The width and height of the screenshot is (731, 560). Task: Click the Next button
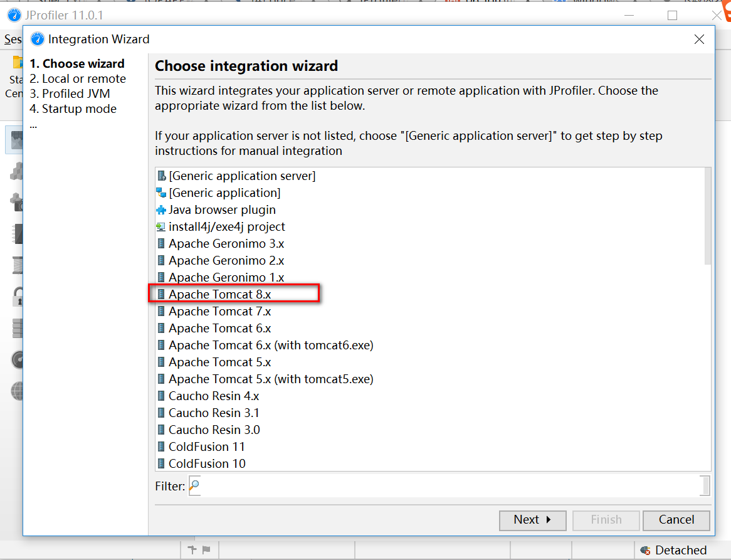point(532,520)
